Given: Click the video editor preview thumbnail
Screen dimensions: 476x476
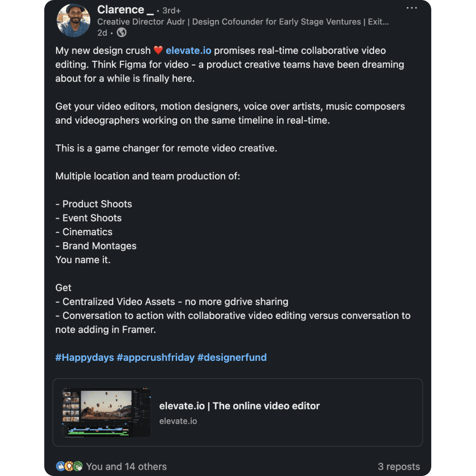Looking at the screenshot, I should click(106, 412).
